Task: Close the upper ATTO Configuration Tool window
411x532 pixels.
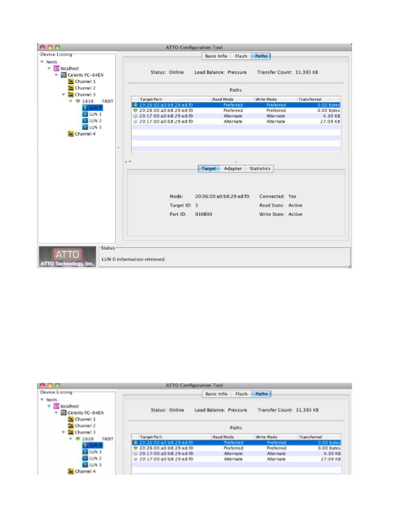Action: pyautogui.click(x=42, y=47)
